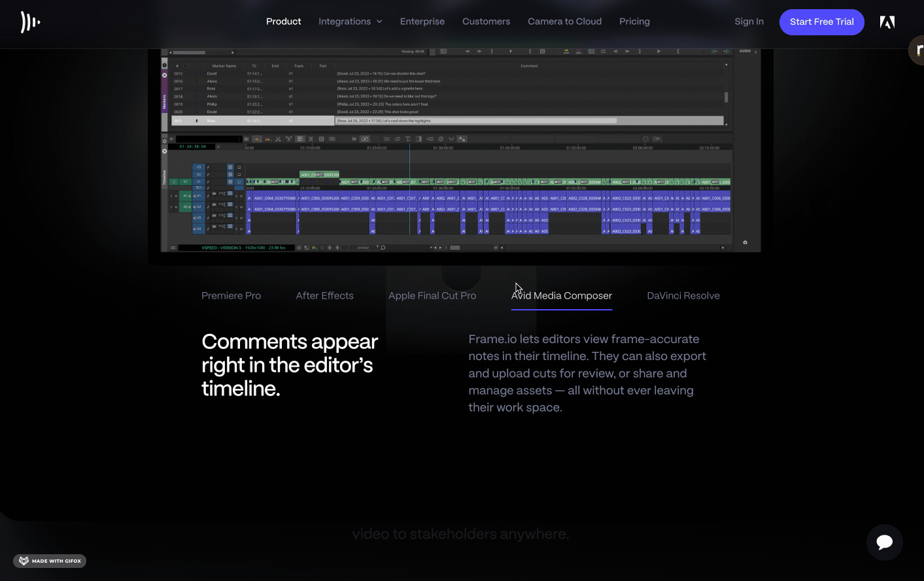
Task: Select the Avid Media Composer tab
Action: click(x=562, y=296)
